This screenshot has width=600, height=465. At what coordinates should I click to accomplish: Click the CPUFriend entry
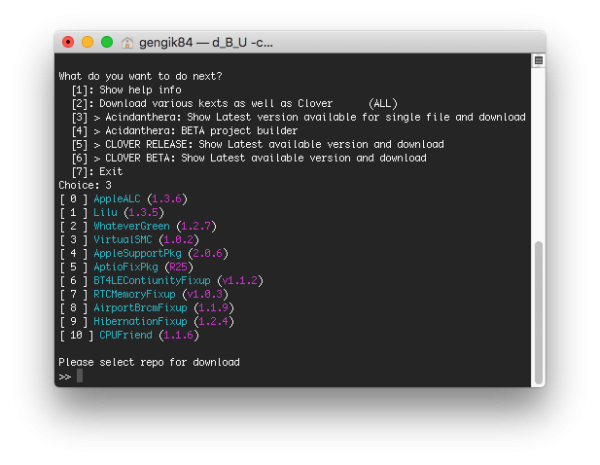[127, 335]
